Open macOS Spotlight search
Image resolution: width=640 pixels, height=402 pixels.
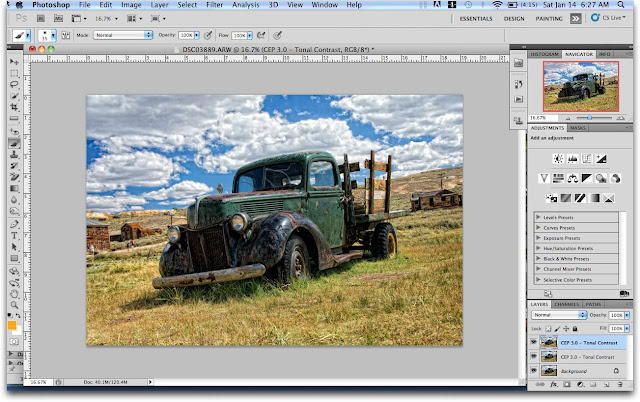pyautogui.click(x=621, y=5)
